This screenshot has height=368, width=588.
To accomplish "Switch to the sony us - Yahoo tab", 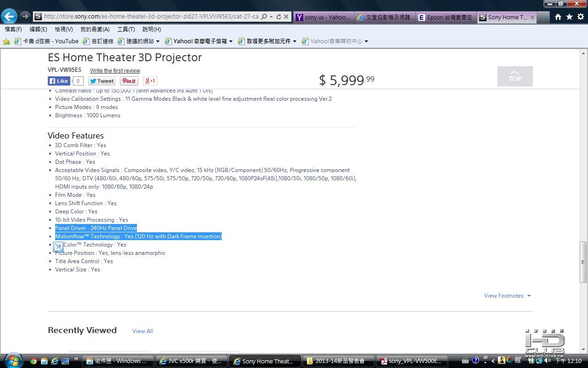I will (x=323, y=17).
